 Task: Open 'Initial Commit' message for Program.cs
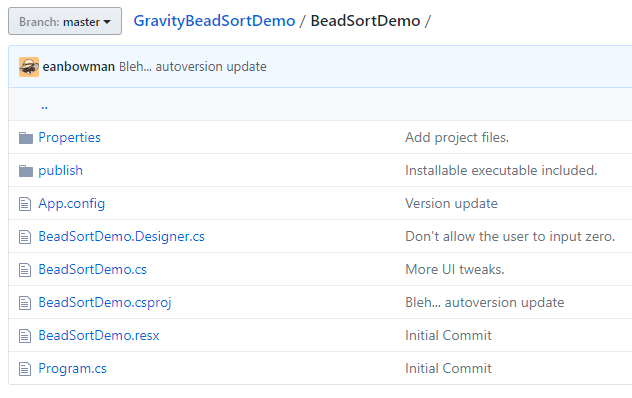[448, 369]
